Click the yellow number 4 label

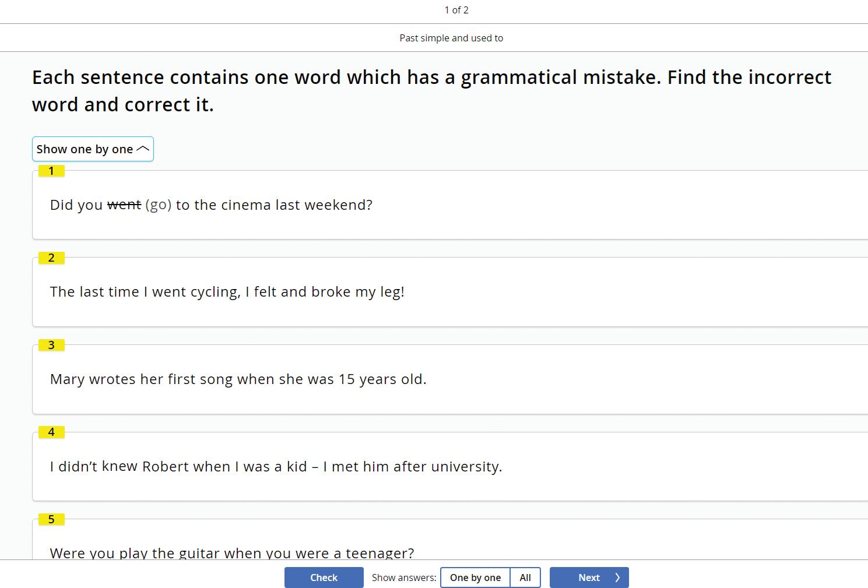pyautogui.click(x=51, y=432)
